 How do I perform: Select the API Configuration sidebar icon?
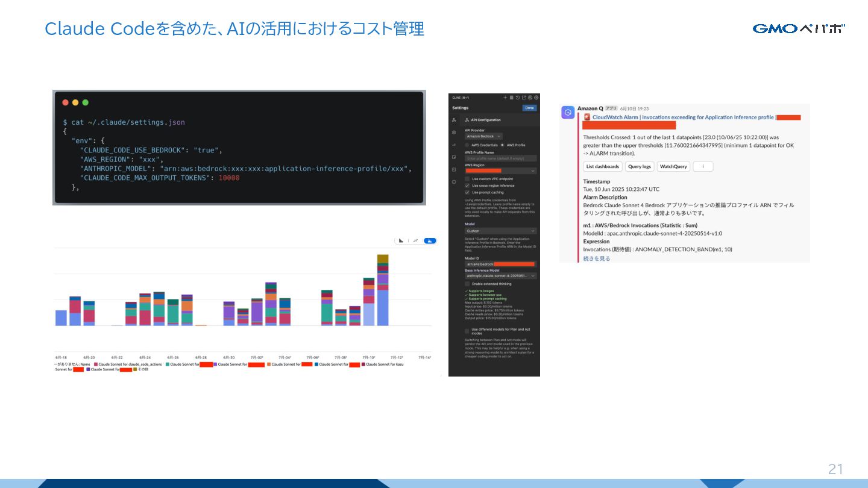[454, 120]
